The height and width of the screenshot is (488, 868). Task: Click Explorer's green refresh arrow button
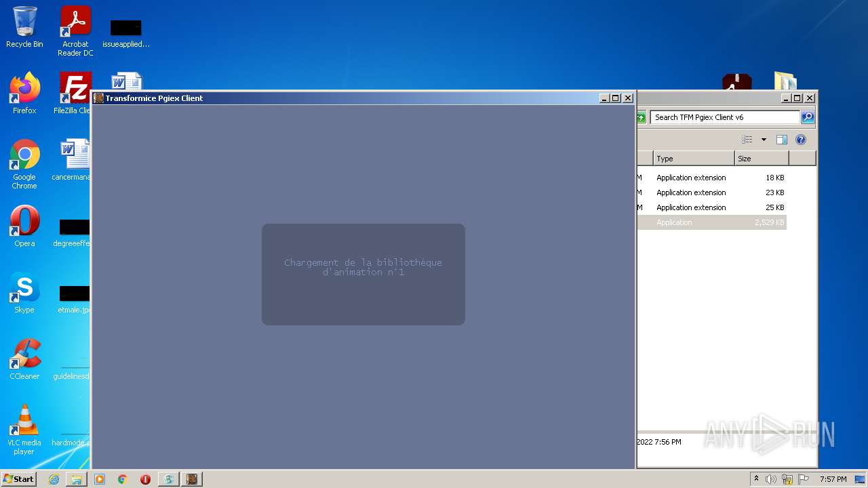tap(641, 117)
